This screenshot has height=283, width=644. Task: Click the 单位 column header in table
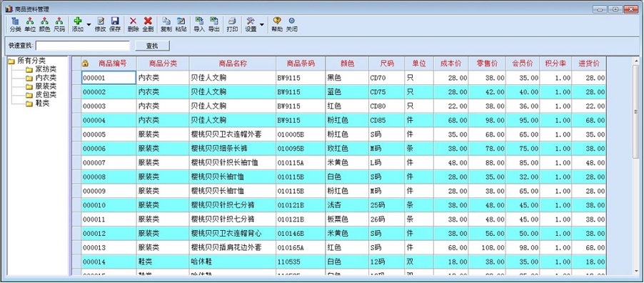click(x=419, y=64)
